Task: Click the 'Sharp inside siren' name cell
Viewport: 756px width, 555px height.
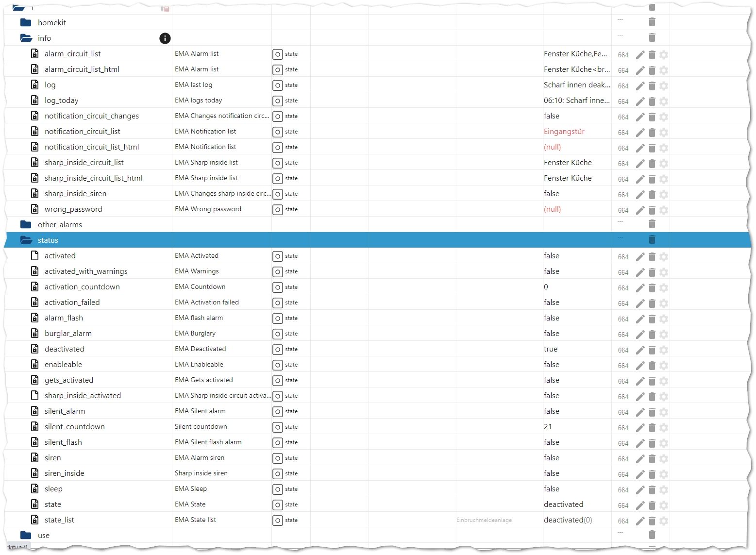Action: click(x=201, y=473)
